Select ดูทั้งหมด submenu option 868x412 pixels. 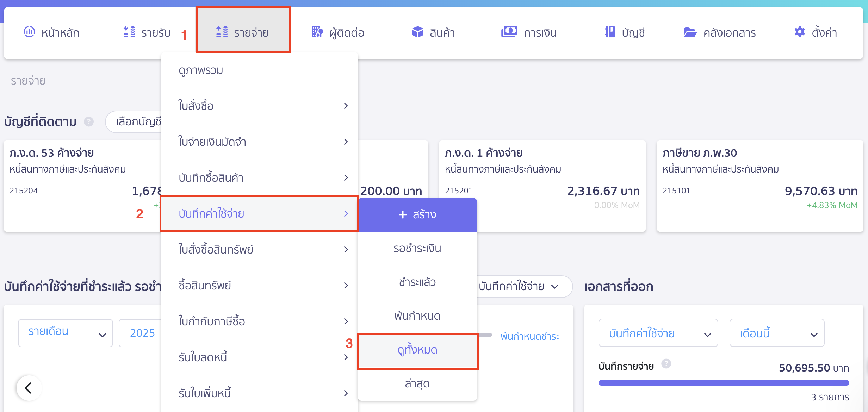417,350
